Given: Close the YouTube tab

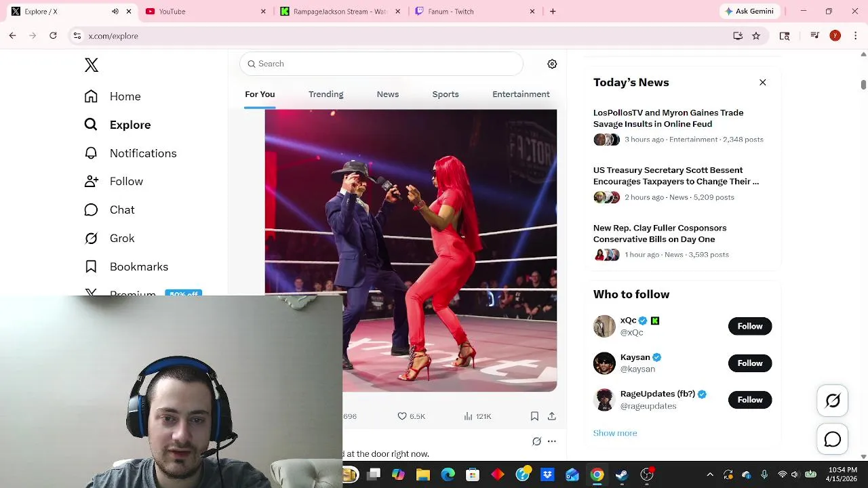Looking at the screenshot, I should pyautogui.click(x=263, y=12).
